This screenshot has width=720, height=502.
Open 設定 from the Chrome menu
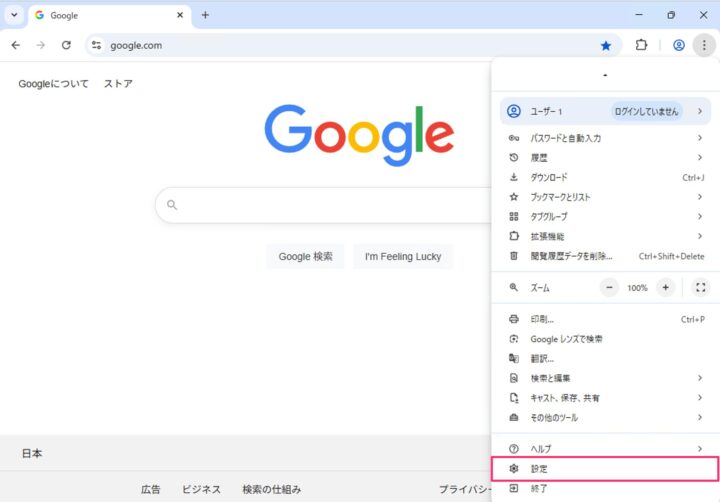[605, 469]
